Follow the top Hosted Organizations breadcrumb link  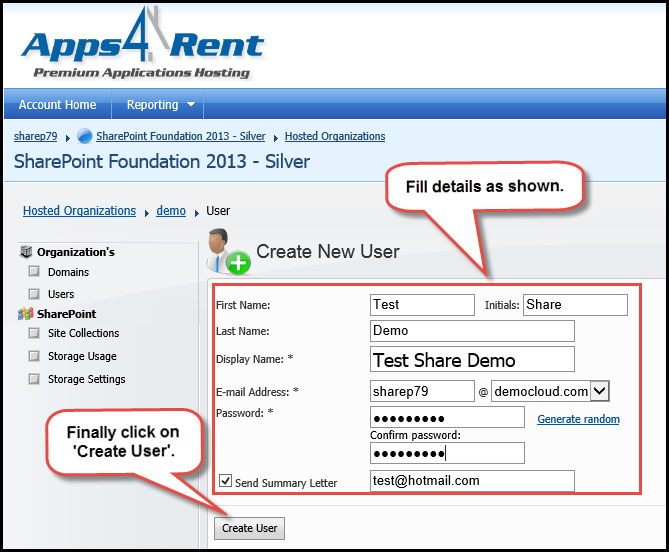[335, 136]
